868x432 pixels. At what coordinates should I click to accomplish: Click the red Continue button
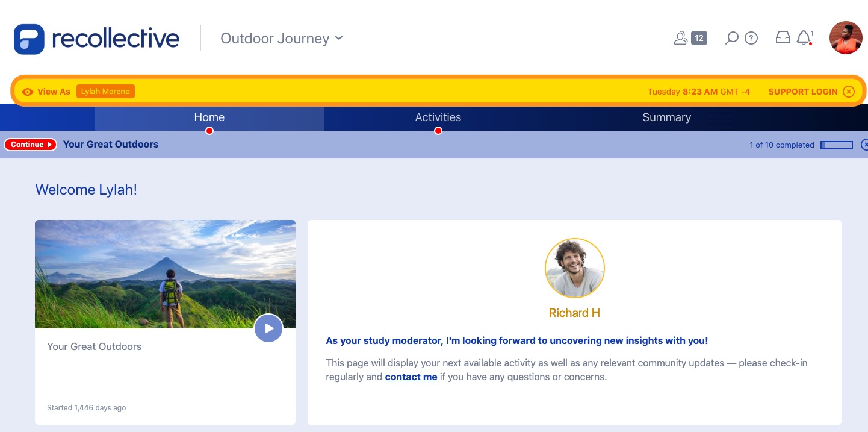click(x=31, y=145)
